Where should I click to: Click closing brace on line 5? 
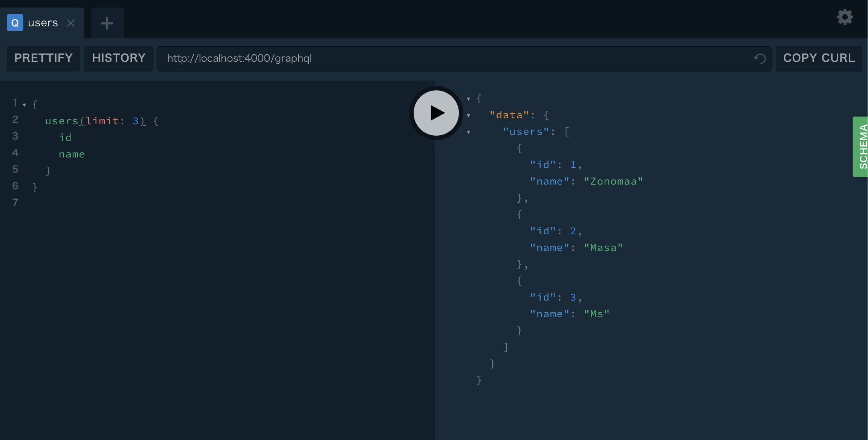tap(48, 171)
